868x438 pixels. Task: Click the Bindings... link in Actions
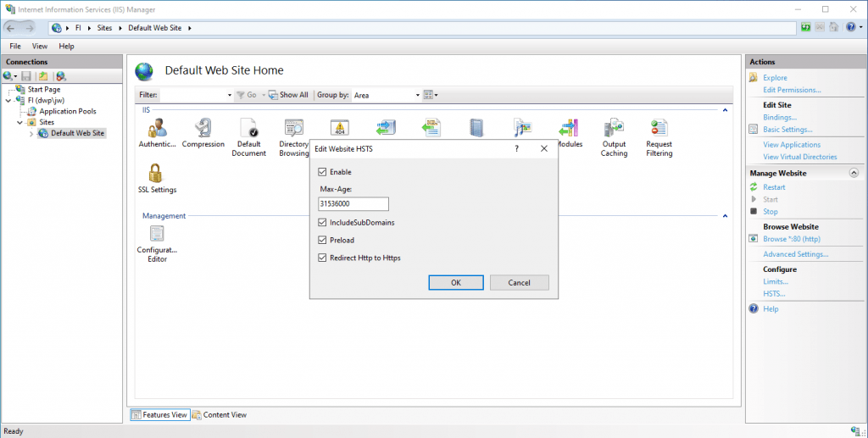tap(779, 117)
